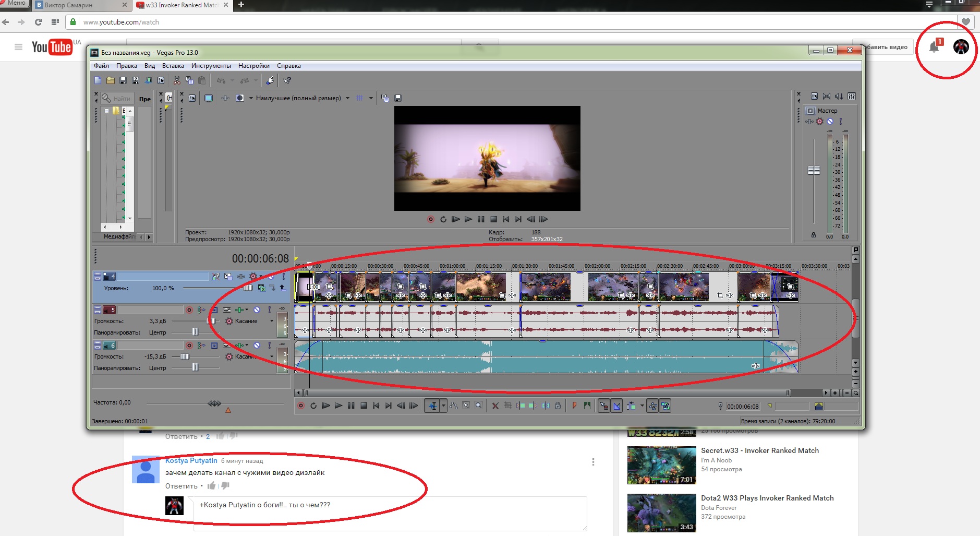Adjust track 6 Панорамировать pan slider

click(x=195, y=367)
